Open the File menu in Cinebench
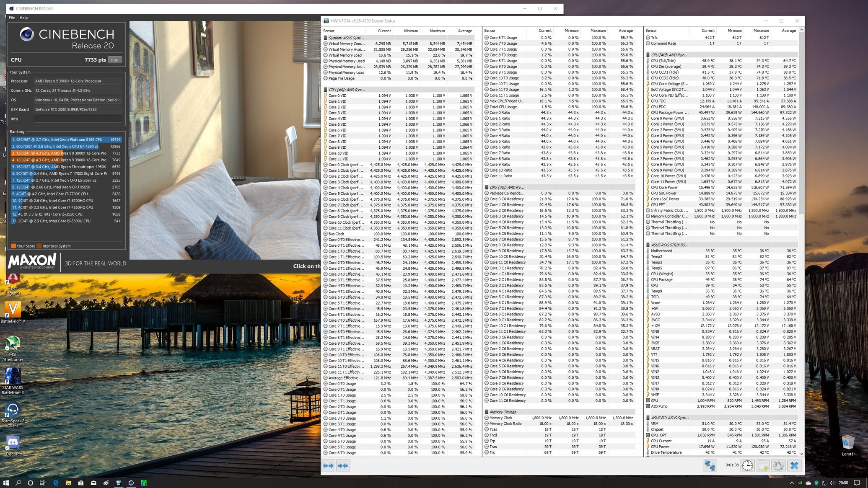 point(12,18)
